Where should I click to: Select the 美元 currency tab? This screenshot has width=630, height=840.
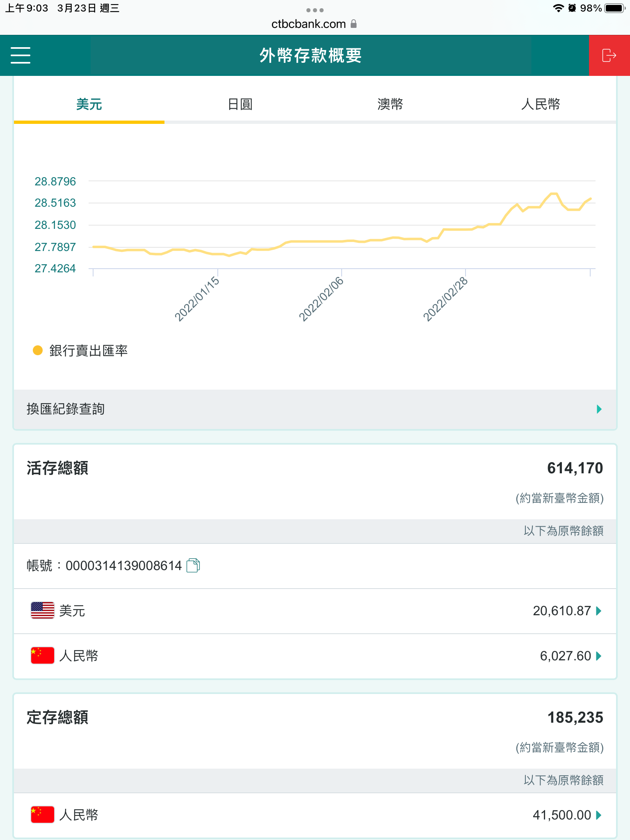point(89,105)
